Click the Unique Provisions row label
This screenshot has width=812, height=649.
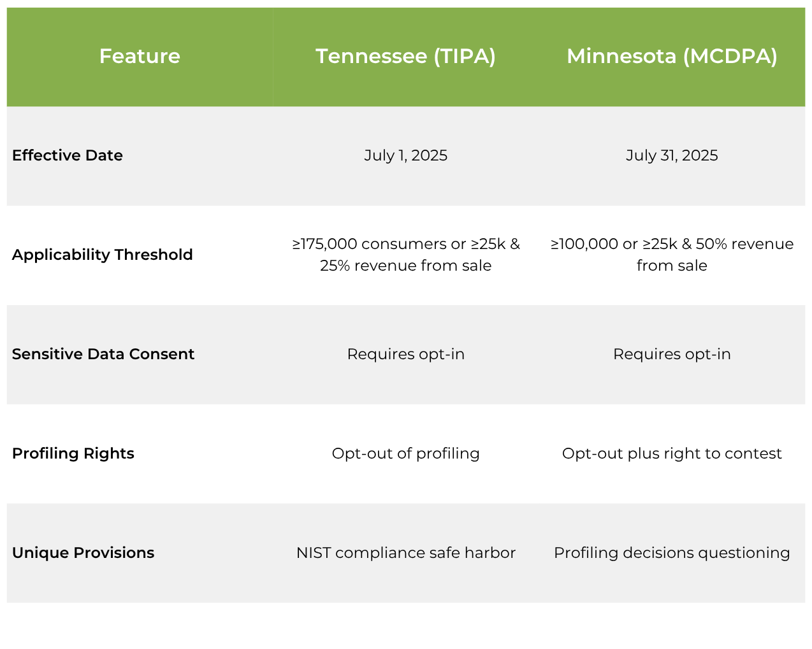tap(83, 553)
